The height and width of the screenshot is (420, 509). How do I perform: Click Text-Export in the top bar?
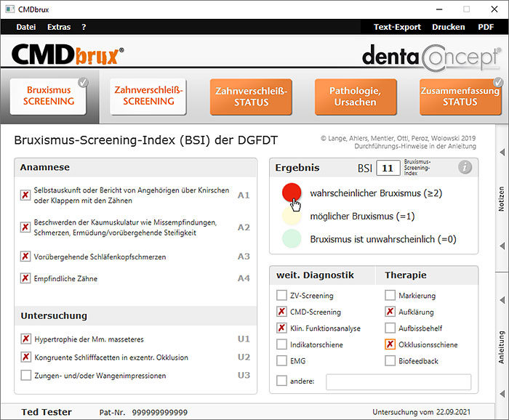397,27
